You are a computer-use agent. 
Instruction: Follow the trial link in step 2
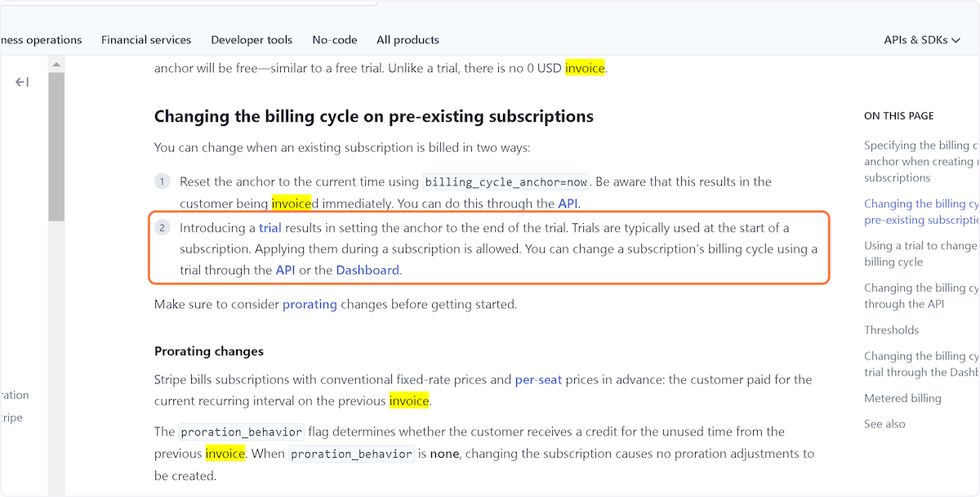click(270, 227)
